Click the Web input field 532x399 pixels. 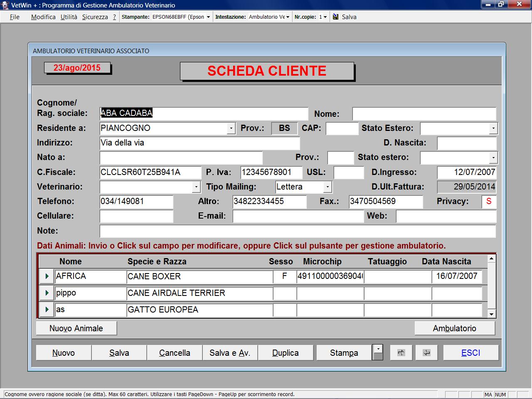coord(446,216)
